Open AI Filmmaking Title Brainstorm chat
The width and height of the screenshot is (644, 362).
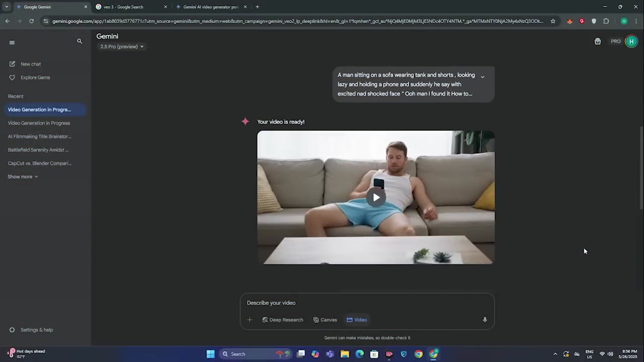45,136
